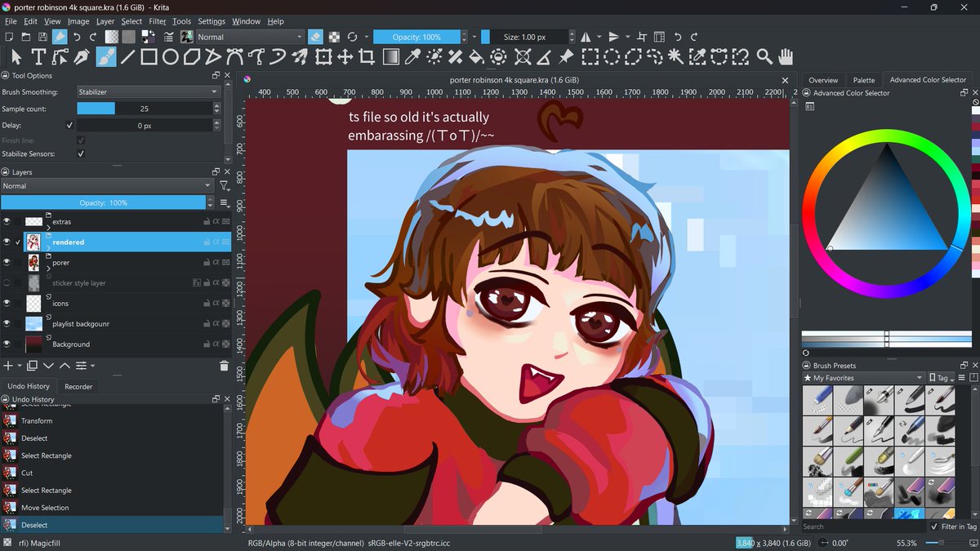980x551 pixels.
Task: Select the Contiguous Selection magic wand tool
Action: coord(676,56)
